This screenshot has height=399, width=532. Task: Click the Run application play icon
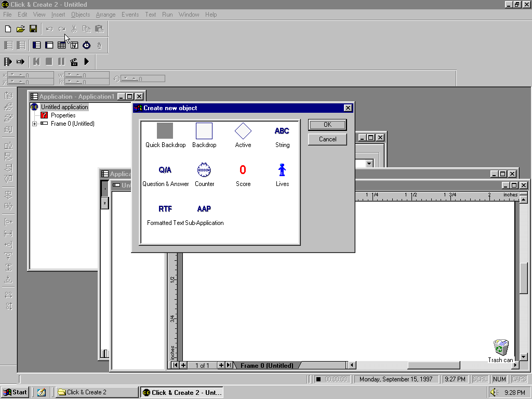[87, 62]
